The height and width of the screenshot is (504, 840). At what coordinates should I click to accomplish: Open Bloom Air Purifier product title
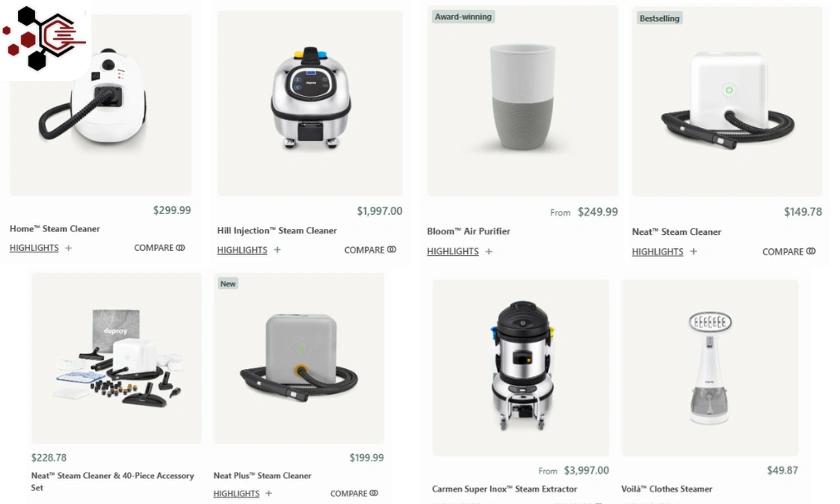click(468, 231)
